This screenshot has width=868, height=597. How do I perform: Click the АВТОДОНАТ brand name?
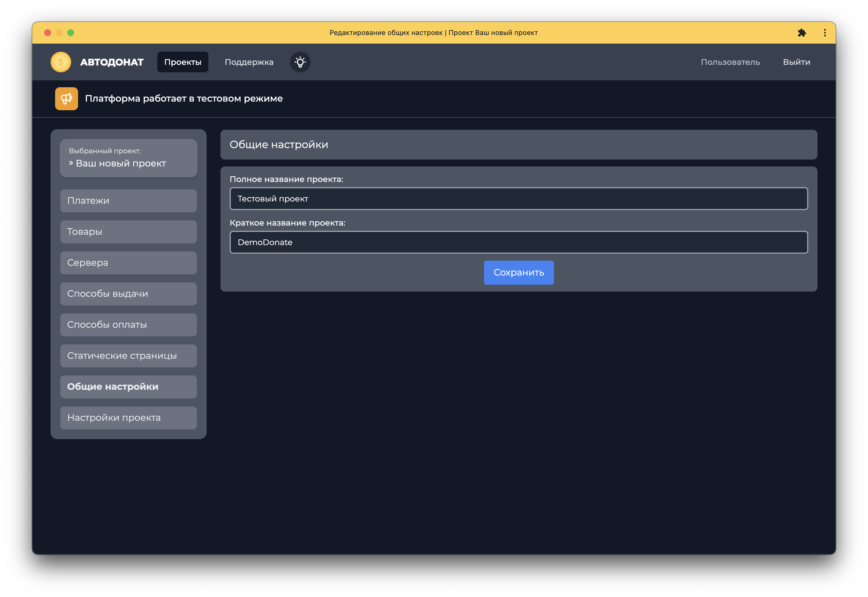pyautogui.click(x=111, y=62)
